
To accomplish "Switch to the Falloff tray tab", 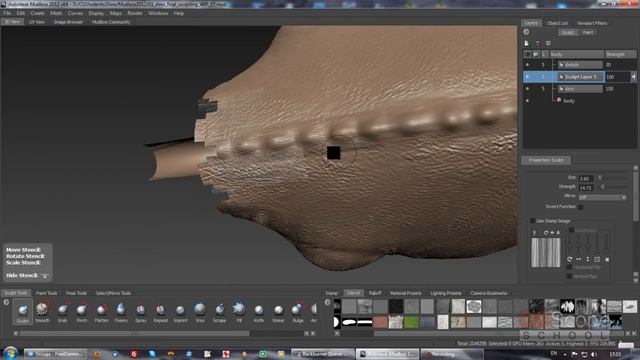I will coord(375,293).
